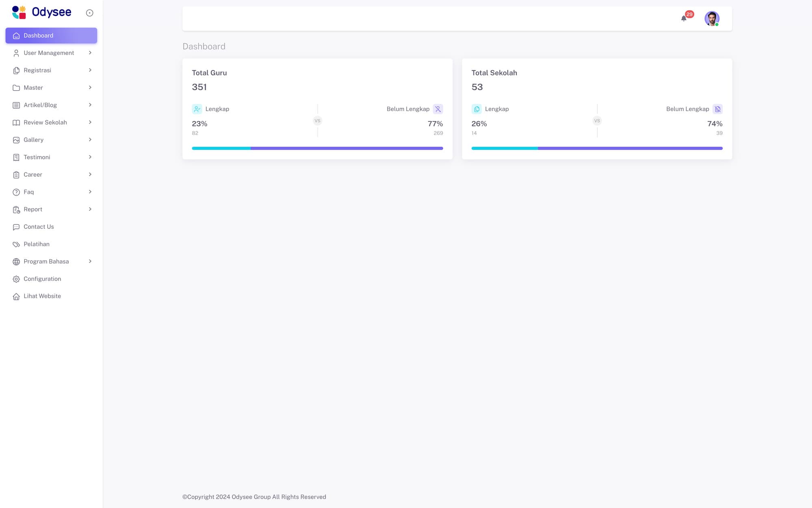Screen dimensions: 812x508
Task: Click the Configuration gear icon
Action: pyautogui.click(x=16, y=279)
